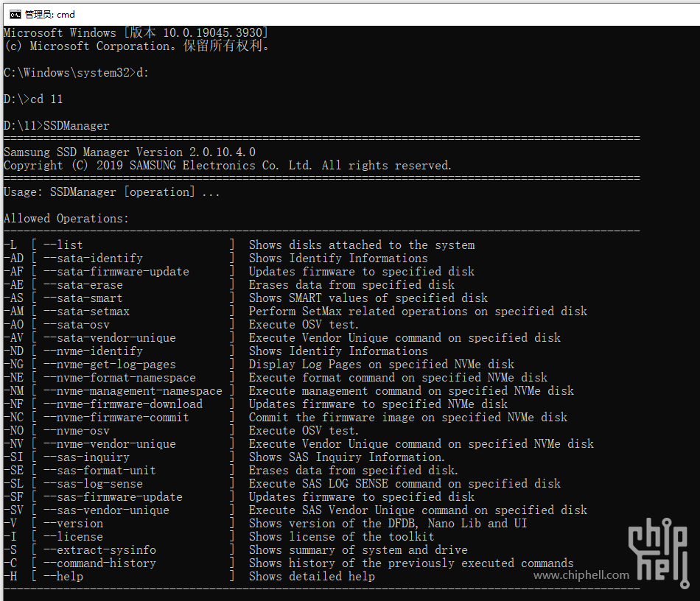Click the "Allowed Operations:" heading
Image resolution: width=700 pixels, height=601 pixels.
click(66, 219)
